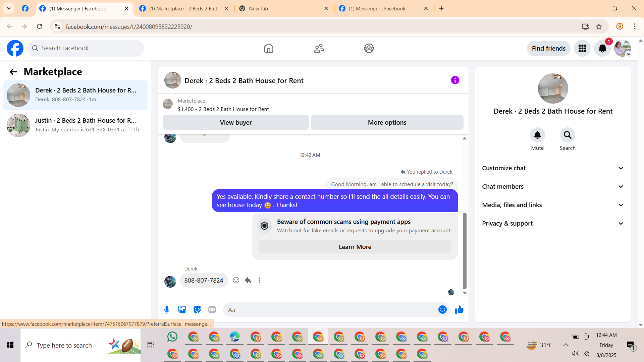Click the View buyer button
Viewport: 644px width, 362px height.
point(235,122)
